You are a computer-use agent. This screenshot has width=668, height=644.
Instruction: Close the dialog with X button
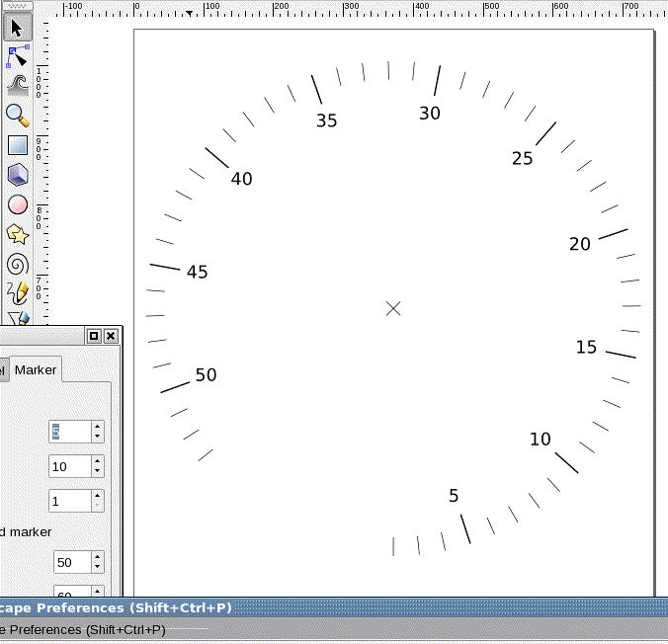(111, 336)
